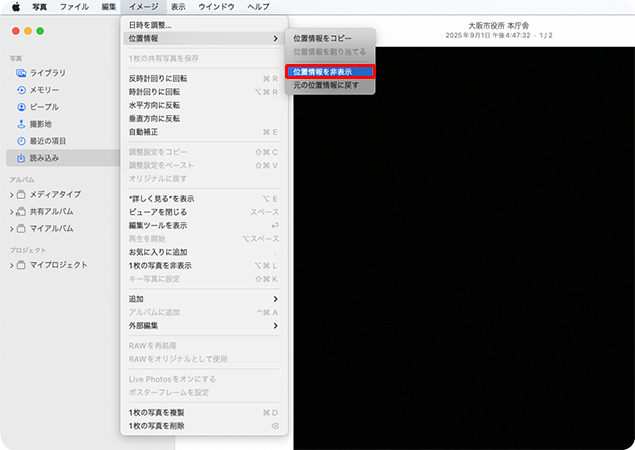This screenshot has width=635, height=450.
Task: Choose 反時計回りに回転
Action: [x=204, y=79]
